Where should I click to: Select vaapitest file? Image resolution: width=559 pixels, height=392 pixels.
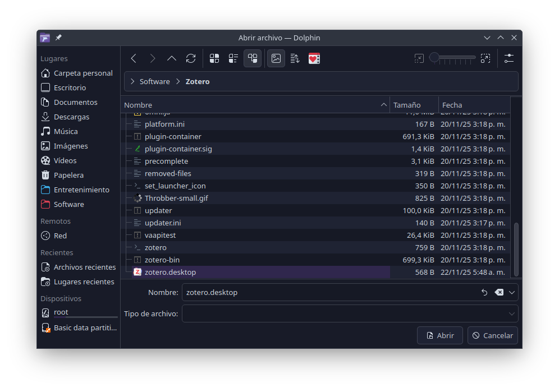315,235
